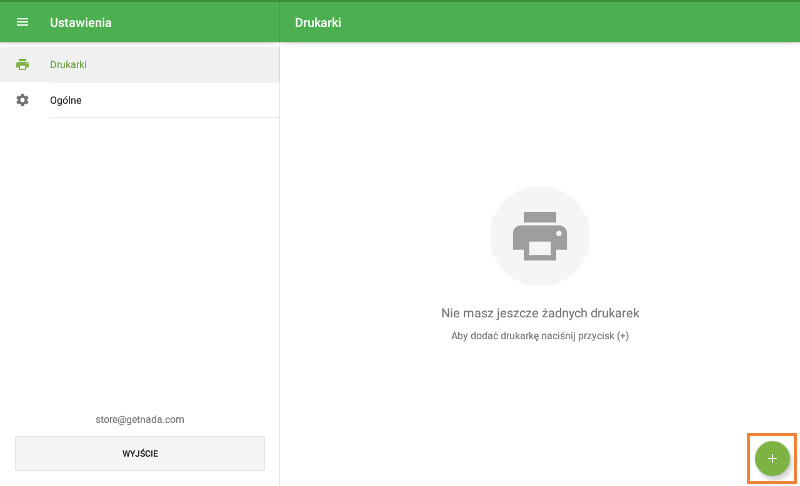This screenshot has height=486, width=800.
Task: Select the Drukarki sidebar item
Action: pyautogui.click(x=69, y=65)
